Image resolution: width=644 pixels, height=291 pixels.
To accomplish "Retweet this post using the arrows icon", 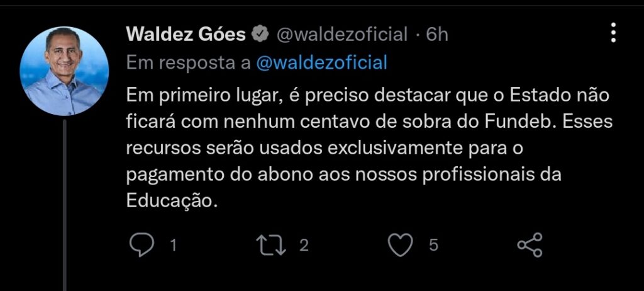I will pos(271,245).
